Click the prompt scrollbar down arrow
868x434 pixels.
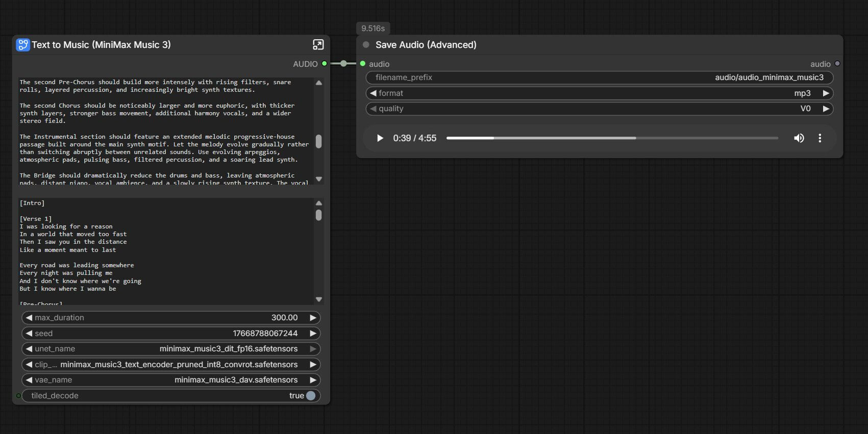coord(319,179)
